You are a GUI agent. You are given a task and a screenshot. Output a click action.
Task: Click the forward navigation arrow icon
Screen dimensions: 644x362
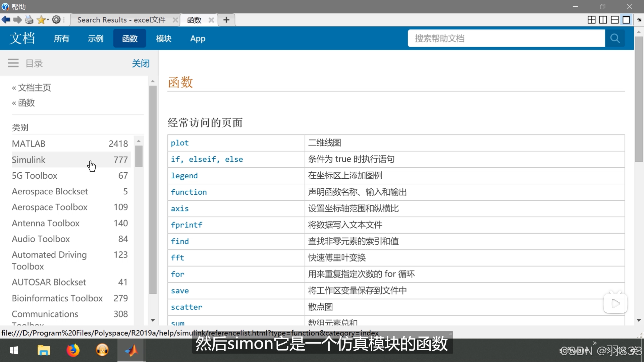point(17,20)
